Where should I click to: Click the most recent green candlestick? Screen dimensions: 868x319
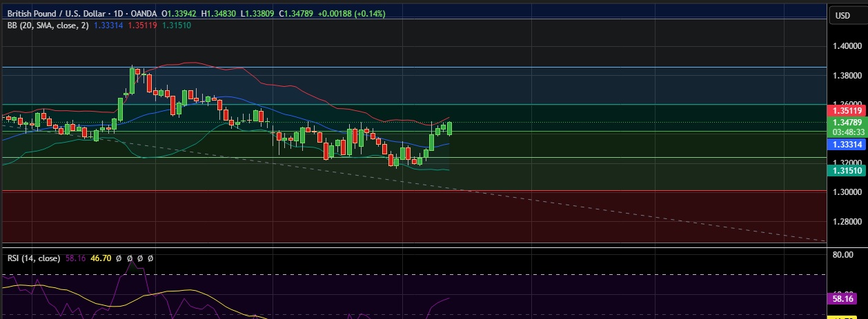pyautogui.click(x=450, y=128)
